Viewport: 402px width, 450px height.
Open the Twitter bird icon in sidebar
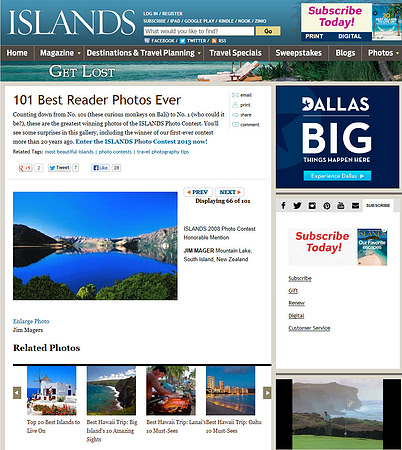[x=297, y=205]
